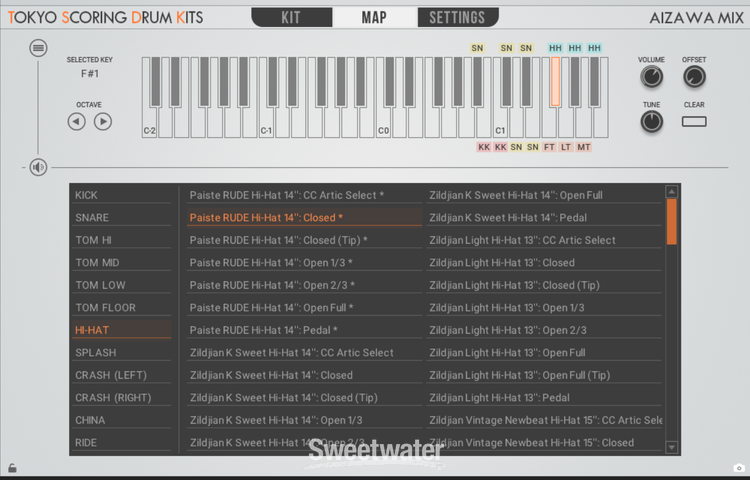750x480 pixels.
Task: Select the CRASH (LEFT) category
Action: [121, 375]
